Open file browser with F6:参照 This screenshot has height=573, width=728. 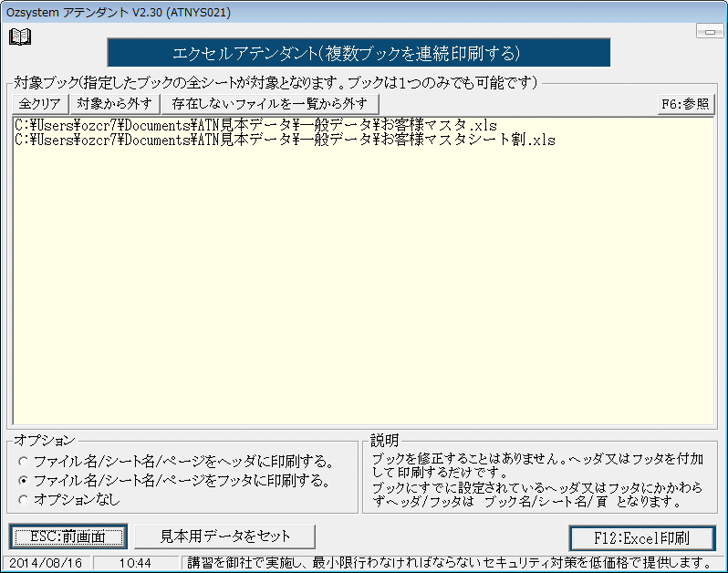point(686,103)
